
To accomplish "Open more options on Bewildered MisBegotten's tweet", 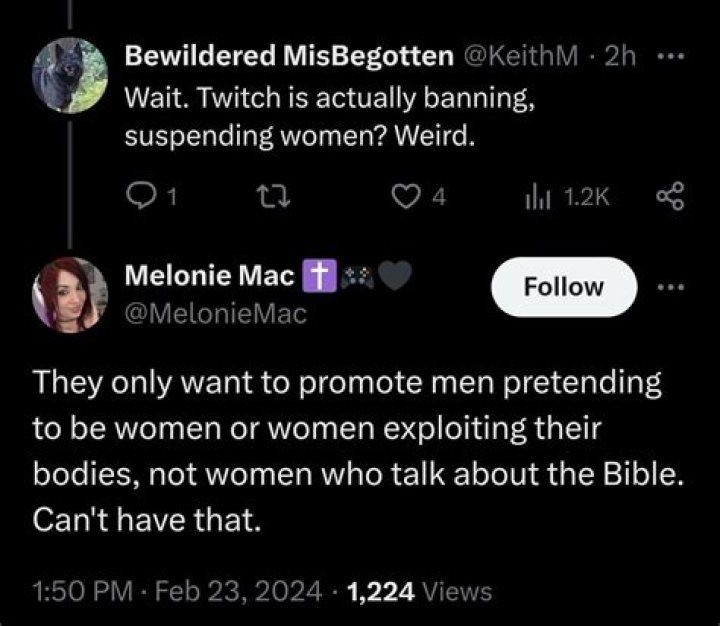I will pos(670,57).
